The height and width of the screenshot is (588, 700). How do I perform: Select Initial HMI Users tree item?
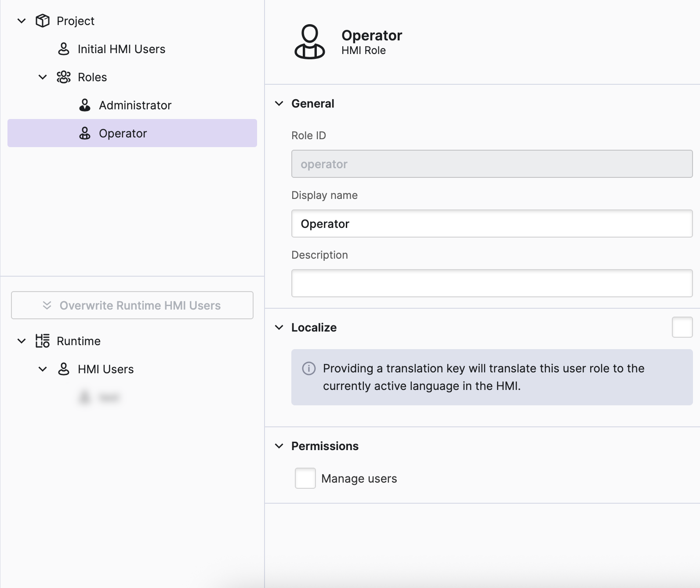[121, 49]
